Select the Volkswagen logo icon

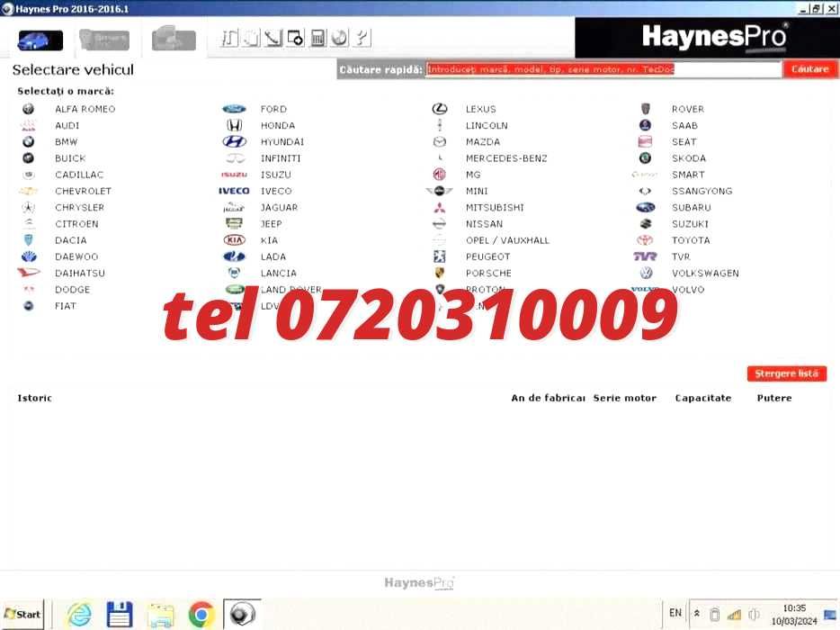646,273
